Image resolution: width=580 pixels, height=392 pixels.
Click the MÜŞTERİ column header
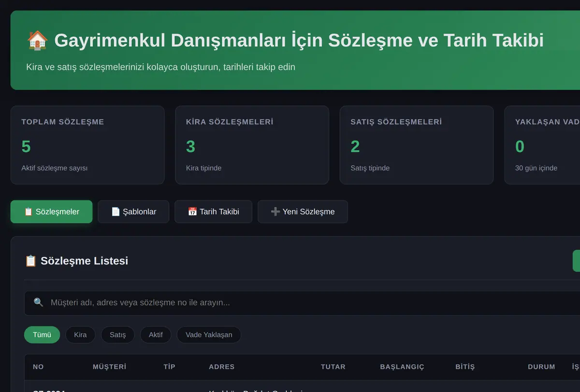[x=109, y=367]
